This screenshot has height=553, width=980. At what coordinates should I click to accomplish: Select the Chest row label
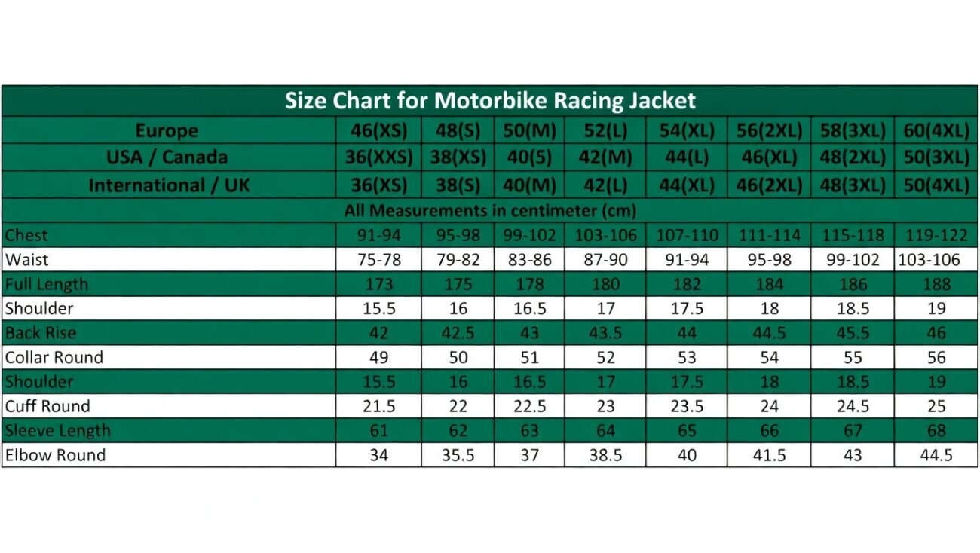click(27, 235)
